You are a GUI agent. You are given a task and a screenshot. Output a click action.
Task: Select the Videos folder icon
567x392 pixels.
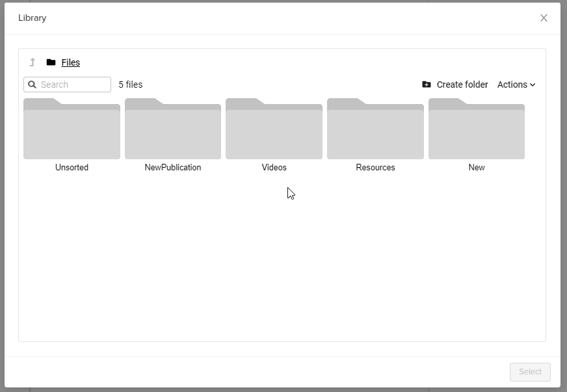click(274, 129)
